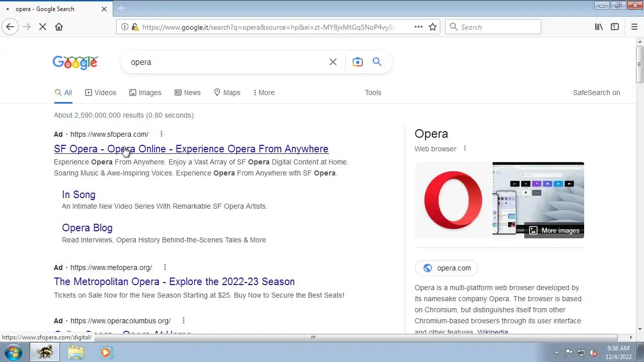Image resolution: width=644 pixels, height=362 pixels.
Task: Click the padlock warning connection icon
Action: click(135, 27)
